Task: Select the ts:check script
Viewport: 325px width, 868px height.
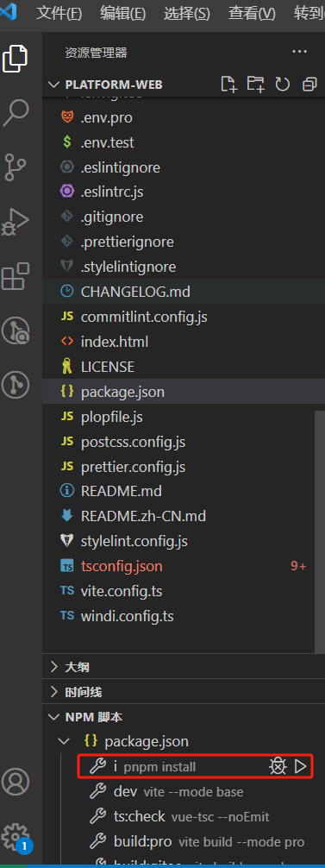Action: (184, 816)
